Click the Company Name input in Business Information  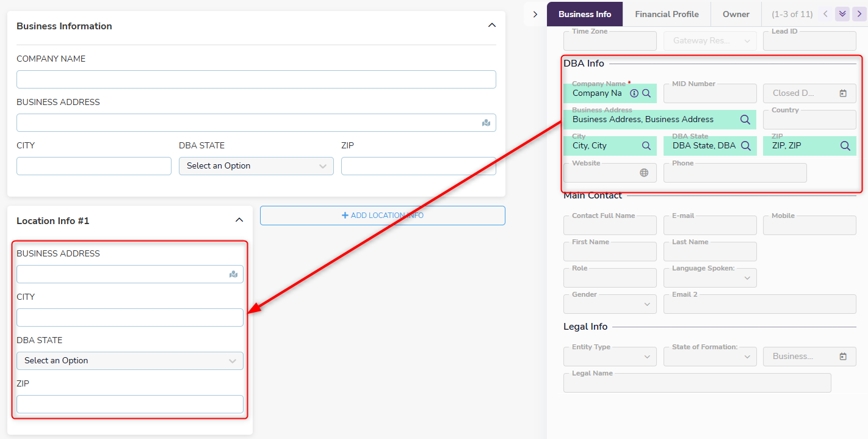point(256,79)
